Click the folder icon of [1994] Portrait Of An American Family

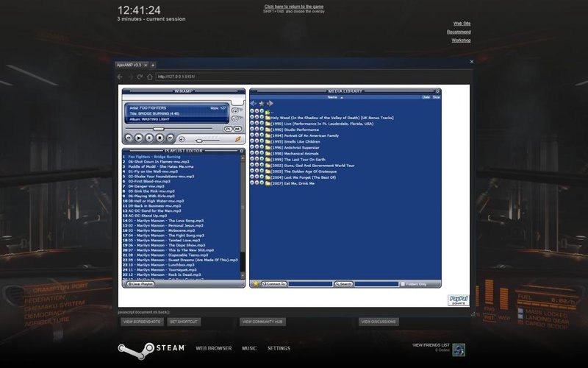click(268, 135)
